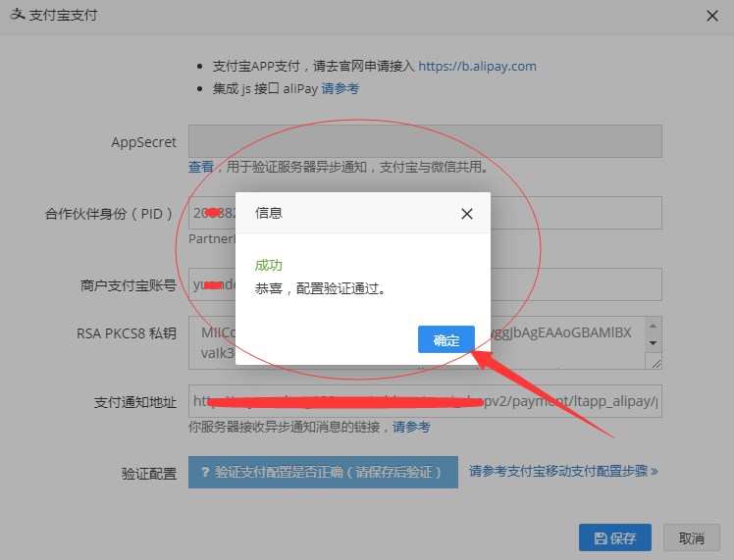Click the 信息 dialog title
This screenshot has height=560, width=734.
click(x=268, y=213)
